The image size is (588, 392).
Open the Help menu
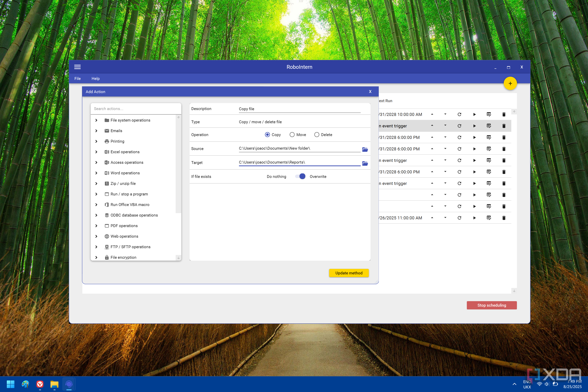pos(96,79)
